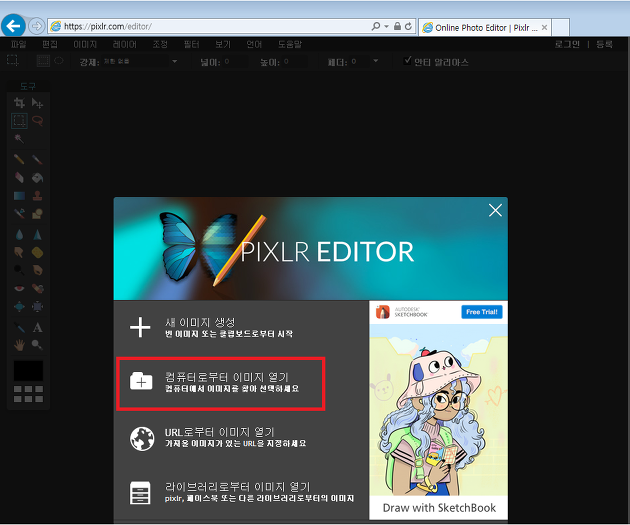Click the 높이 height field

tap(295, 61)
